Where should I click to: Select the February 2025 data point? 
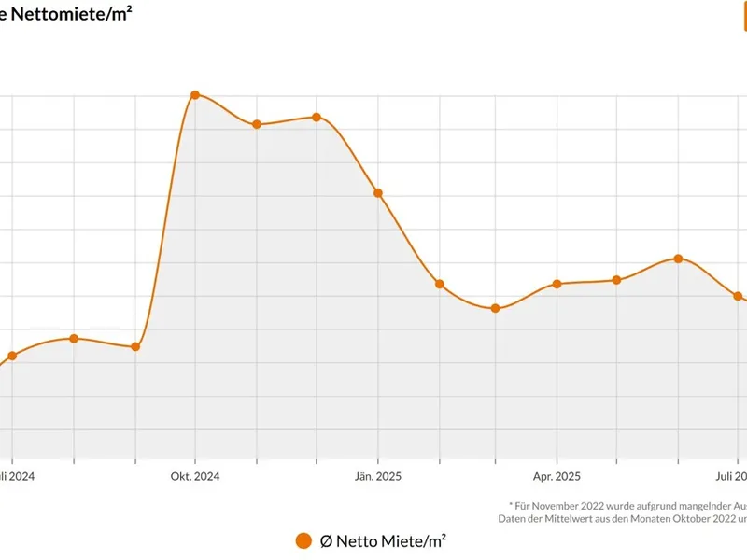pos(440,284)
